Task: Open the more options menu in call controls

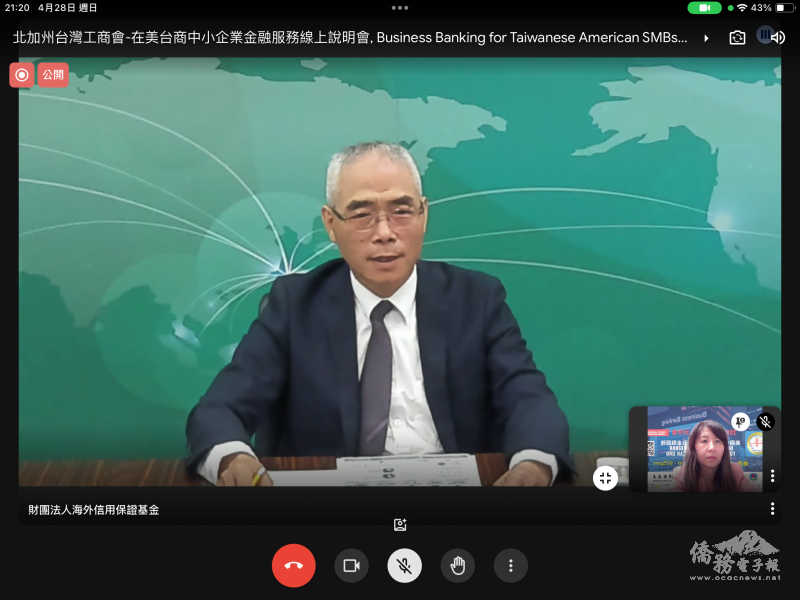Action: point(510,565)
